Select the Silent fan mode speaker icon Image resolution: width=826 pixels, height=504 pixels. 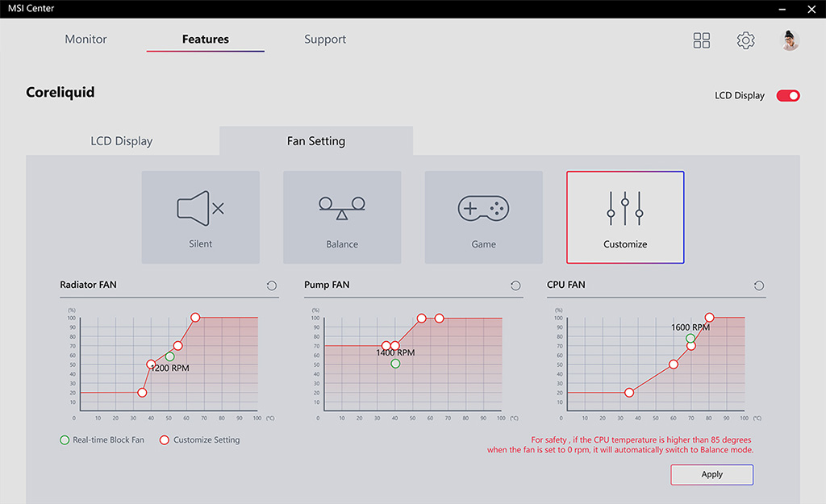click(x=200, y=209)
